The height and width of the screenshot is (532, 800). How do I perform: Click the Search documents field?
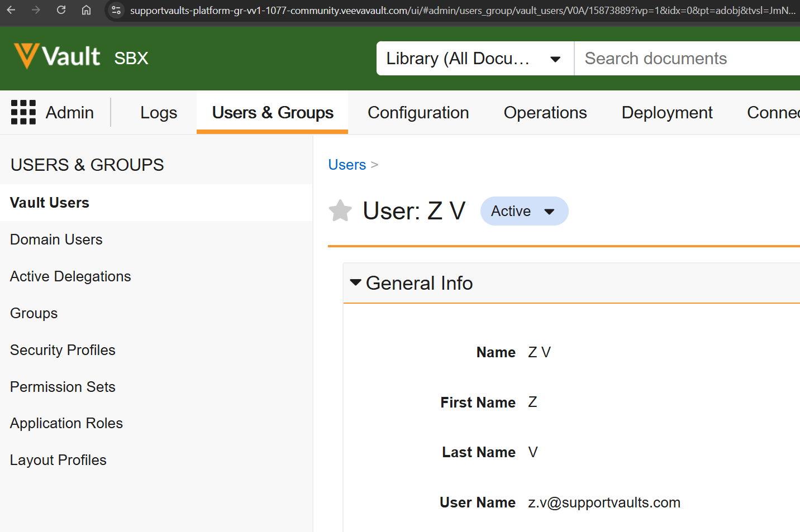coord(687,59)
